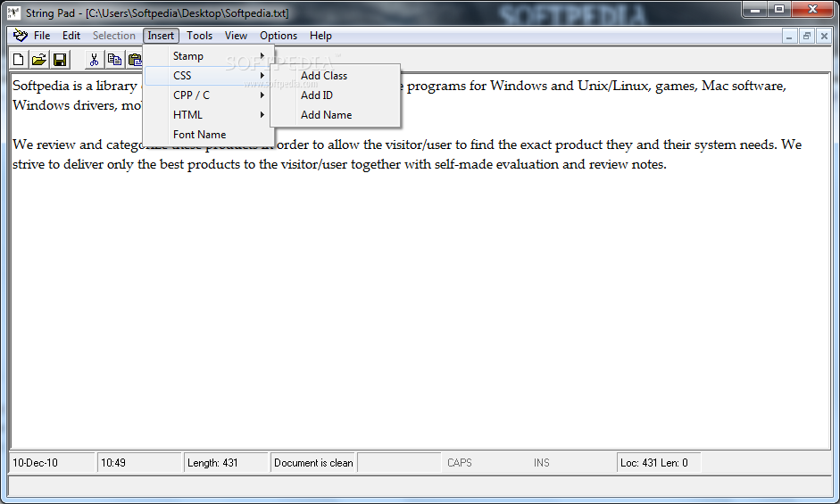Screen dimensions: 840x504
Task: Maximize the String Pad window
Action: 779,9
